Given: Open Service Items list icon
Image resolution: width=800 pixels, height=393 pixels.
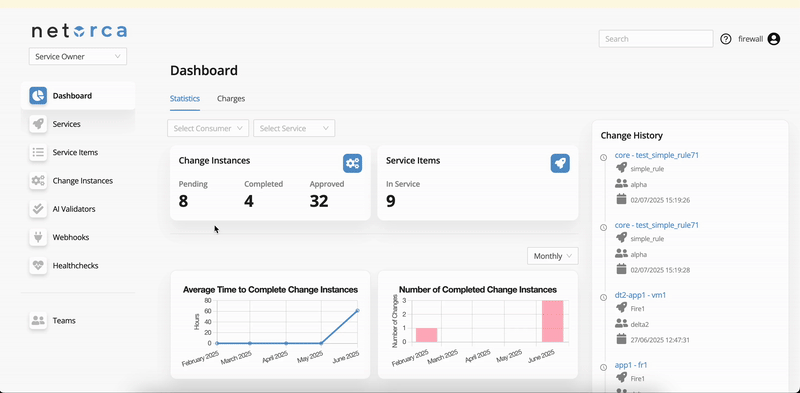Looking at the screenshot, I should (x=38, y=152).
